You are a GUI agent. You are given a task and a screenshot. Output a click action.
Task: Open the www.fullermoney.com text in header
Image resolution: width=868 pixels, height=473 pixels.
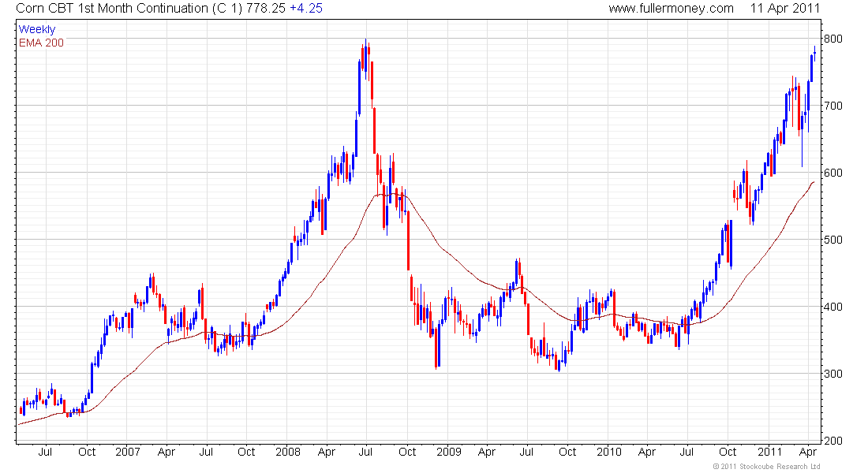click(671, 9)
